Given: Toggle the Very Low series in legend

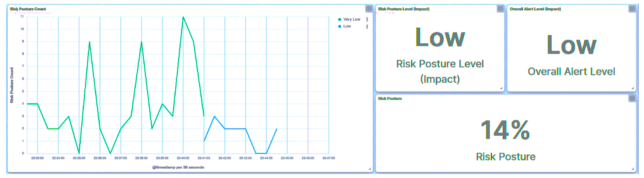Looking at the screenshot, I should tap(352, 19).
